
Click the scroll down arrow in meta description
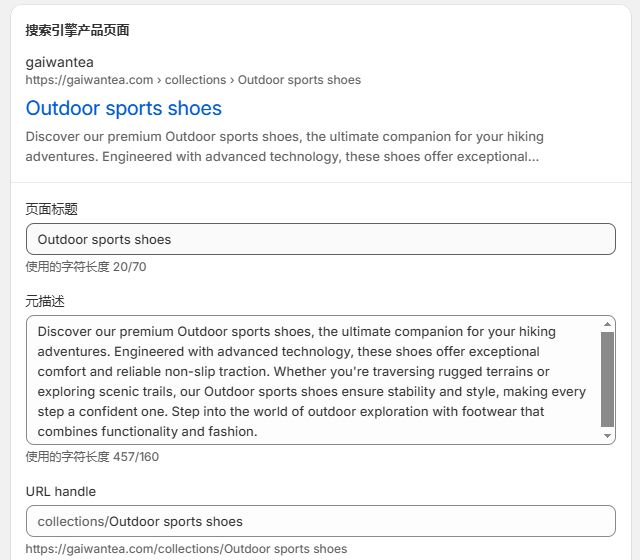coord(607,436)
